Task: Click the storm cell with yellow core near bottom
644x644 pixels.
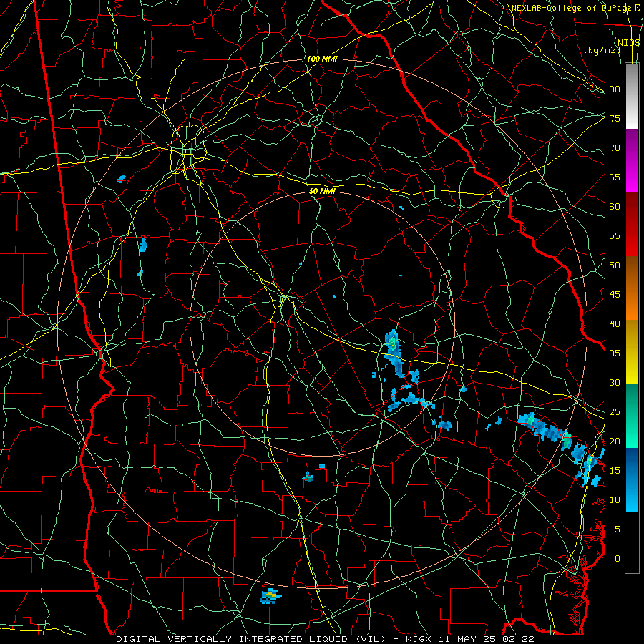Action: [270, 595]
